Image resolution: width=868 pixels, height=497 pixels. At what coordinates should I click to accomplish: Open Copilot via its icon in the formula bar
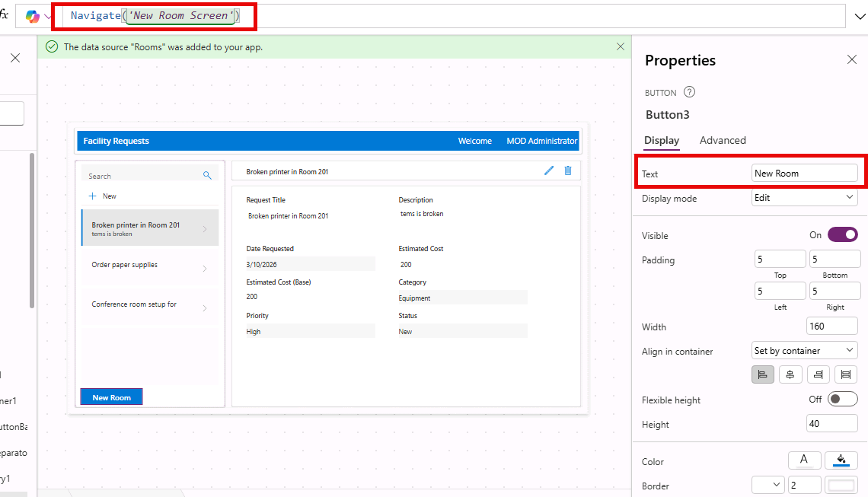30,15
